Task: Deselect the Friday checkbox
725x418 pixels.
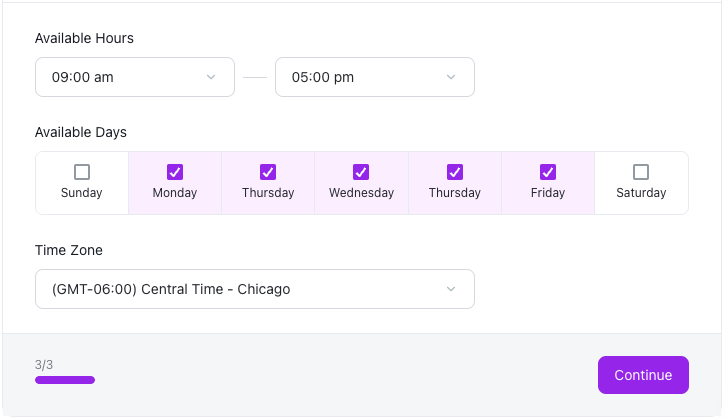Action: 548,172
